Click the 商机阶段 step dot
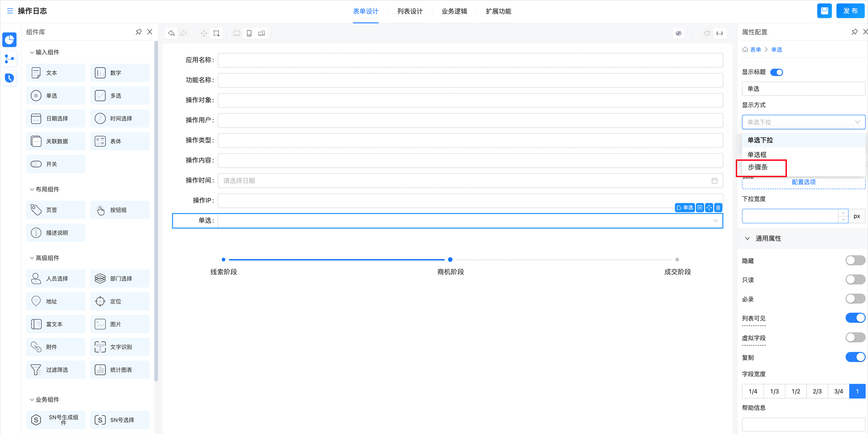The height and width of the screenshot is (434, 868). pos(450,260)
